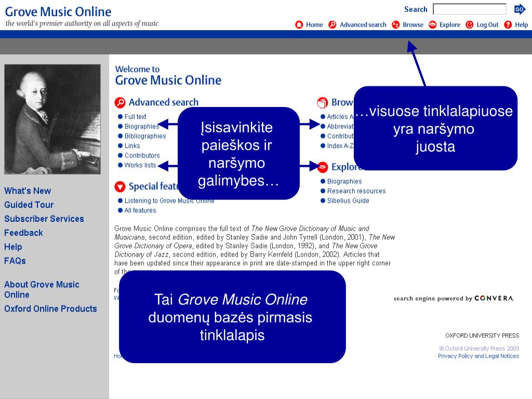Click the OXFORD UNIVERSITY PRESS text
The image size is (532, 399).
482,336
